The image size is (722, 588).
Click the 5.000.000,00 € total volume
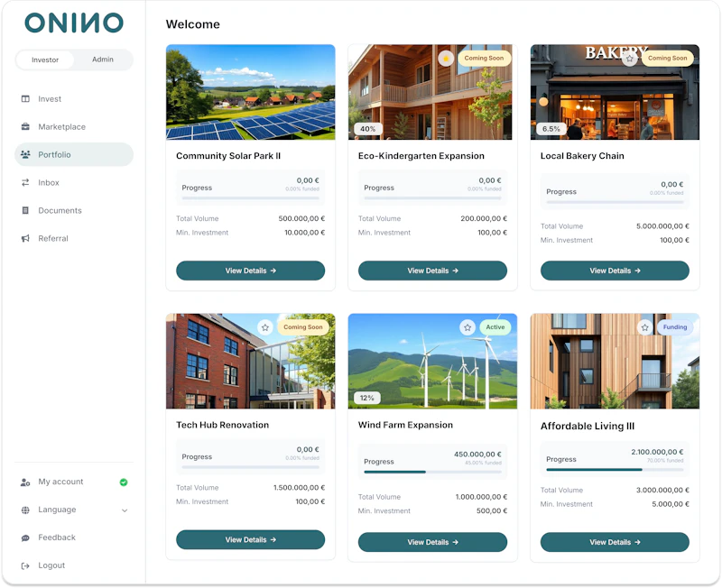[662, 226]
